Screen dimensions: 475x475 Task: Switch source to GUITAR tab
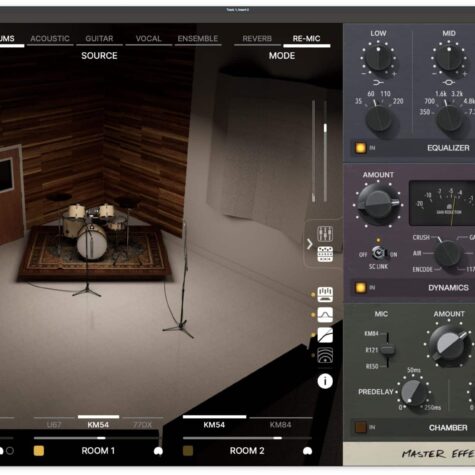[99, 39]
